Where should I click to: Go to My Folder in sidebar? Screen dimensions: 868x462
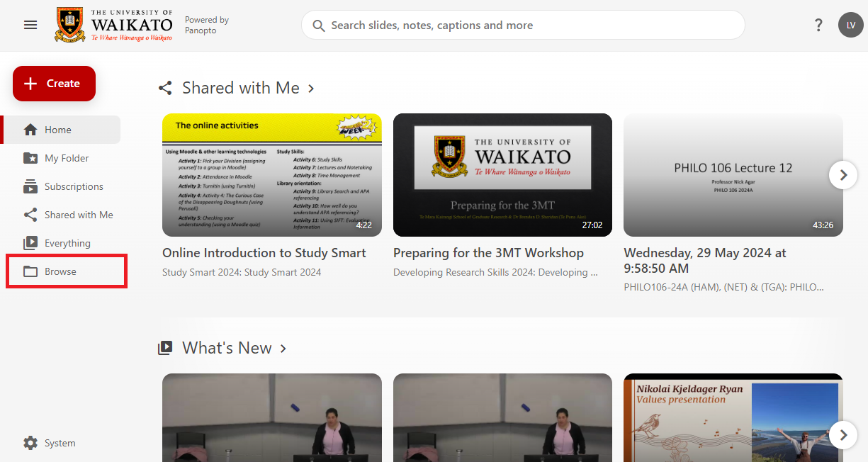click(67, 158)
